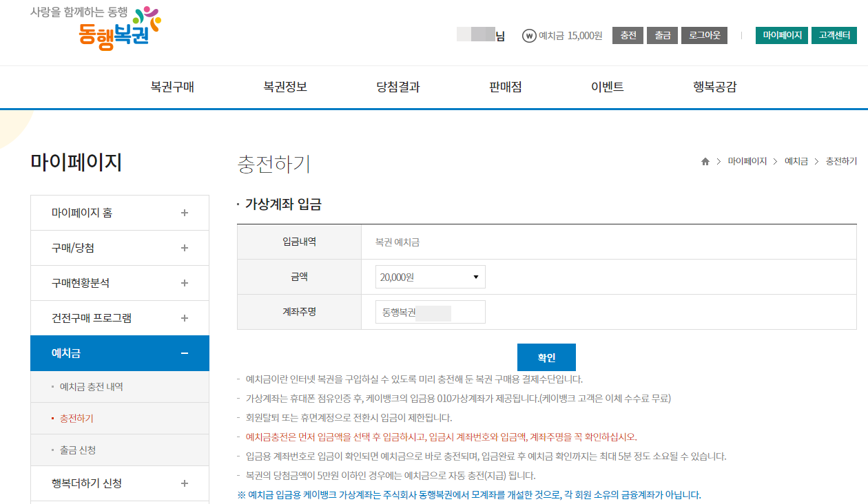Click 로그아웃 to log out
Viewport: 868px width, 504px height.
[703, 34]
